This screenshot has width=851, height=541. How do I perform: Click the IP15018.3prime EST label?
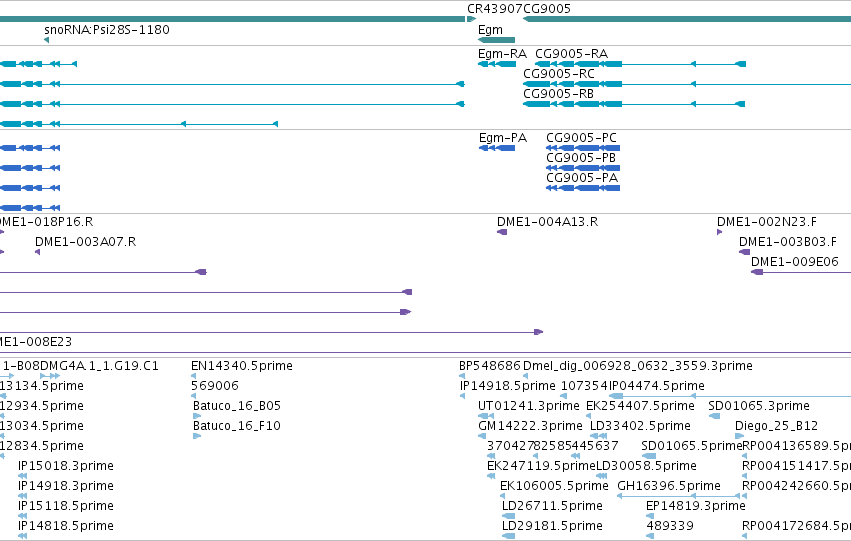66,466
